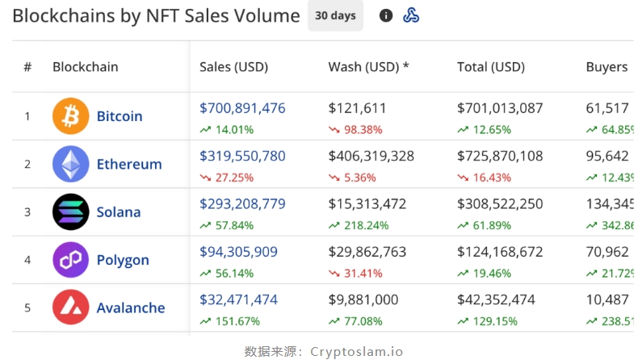Viewport: 642px width, 364px height.
Task: Sort by the Buyers column header
Action: pyautogui.click(x=606, y=67)
